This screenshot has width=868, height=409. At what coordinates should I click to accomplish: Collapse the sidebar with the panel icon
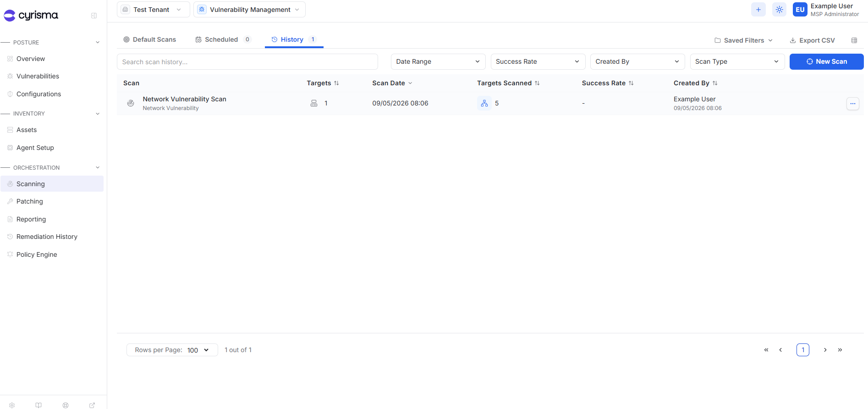click(x=94, y=16)
